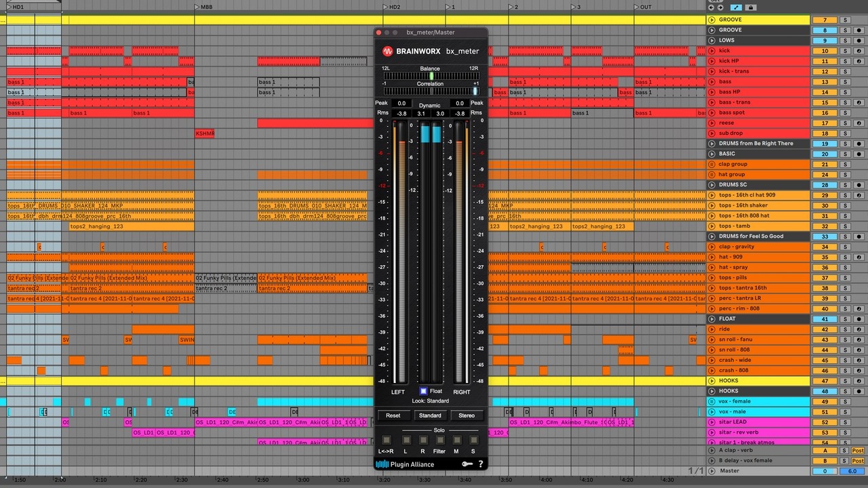Toggle Post on A clap - verb return
The height and width of the screenshot is (488, 868).
[x=858, y=450]
